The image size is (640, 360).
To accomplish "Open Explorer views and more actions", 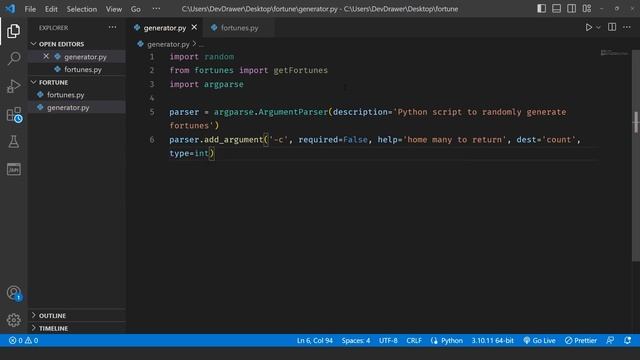I will (x=112, y=27).
